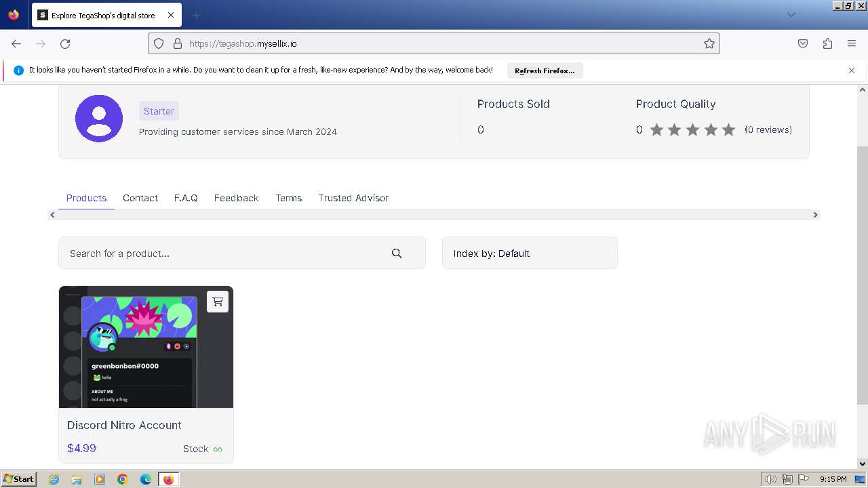The width and height of the screenshot is (868, 488).
Task: Switch to the Feedback tab
Action: tap(236, 198)
